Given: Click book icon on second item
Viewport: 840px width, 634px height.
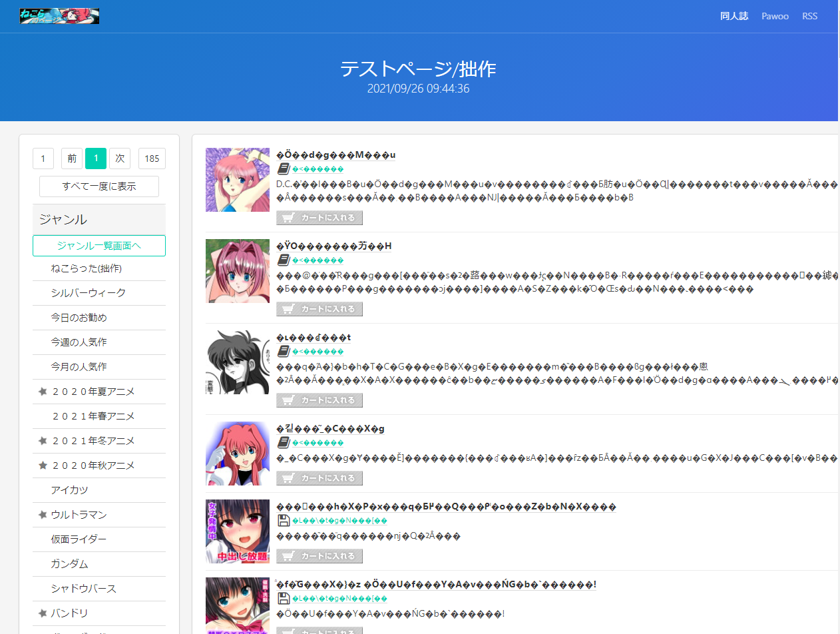Looking at the screenshot, I should (283, 260).
